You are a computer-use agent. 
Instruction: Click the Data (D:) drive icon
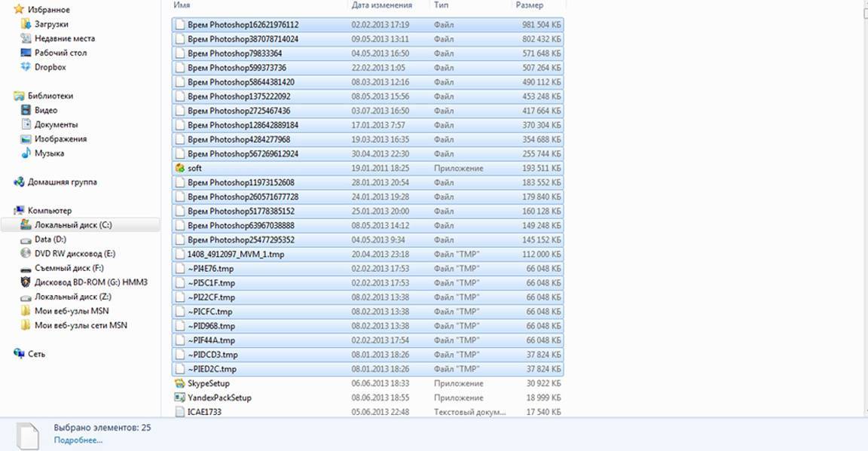[26, 239]
